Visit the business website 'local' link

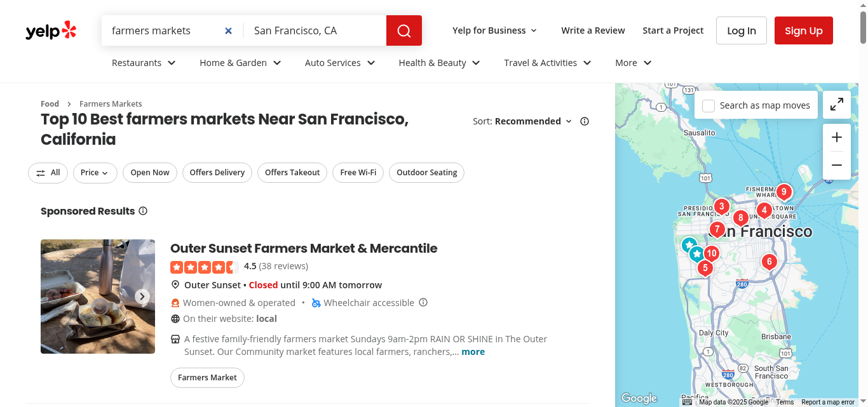[266, 319]
